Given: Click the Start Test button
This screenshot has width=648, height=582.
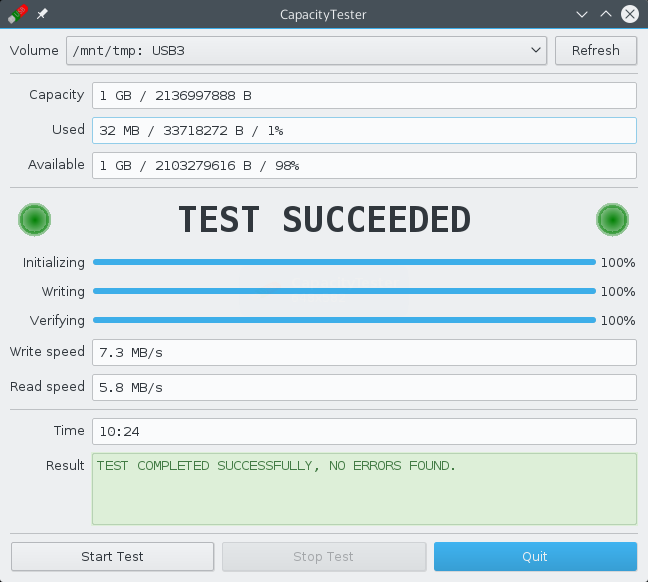Looking at the screenshot, I should pyautogui.click(x=112, y=556).
